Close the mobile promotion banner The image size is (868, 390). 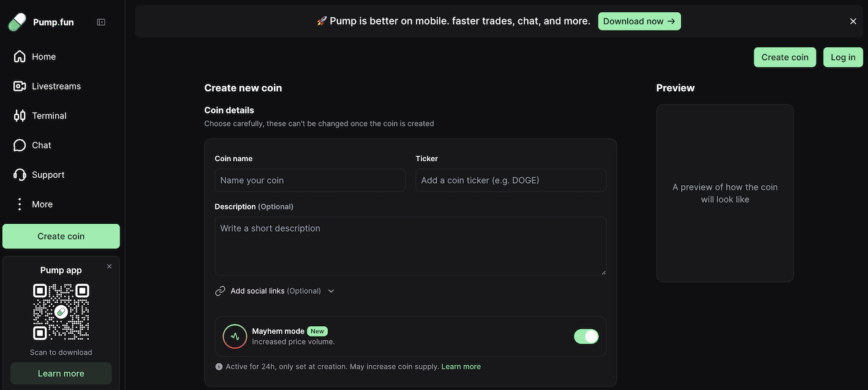(x=853, y=21)
